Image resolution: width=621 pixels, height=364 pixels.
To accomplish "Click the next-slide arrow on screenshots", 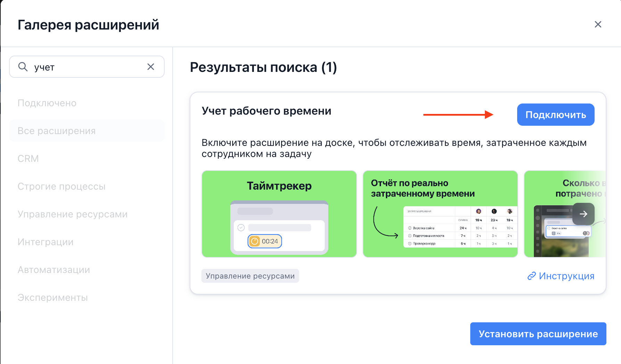I will tap(583, 214).
